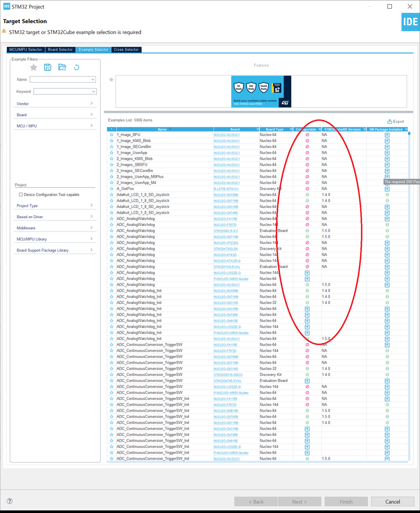Click SW package download icon for 1_Image_BFU

click(387, 135)
